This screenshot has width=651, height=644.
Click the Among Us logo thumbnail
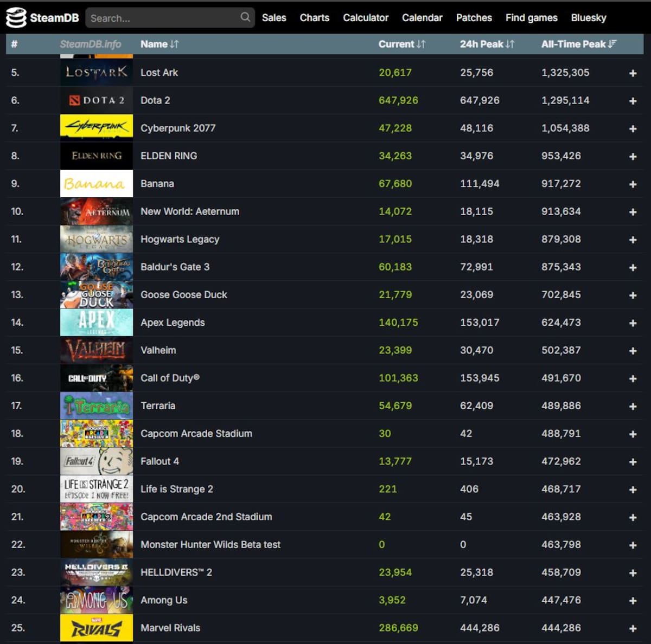click(x=97, y=600)
